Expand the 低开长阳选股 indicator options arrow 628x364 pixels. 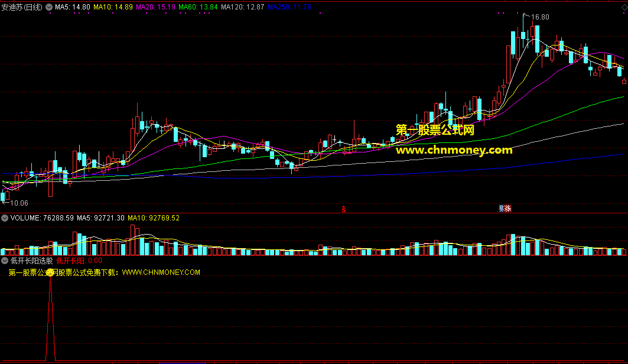[x=5, y=261]
